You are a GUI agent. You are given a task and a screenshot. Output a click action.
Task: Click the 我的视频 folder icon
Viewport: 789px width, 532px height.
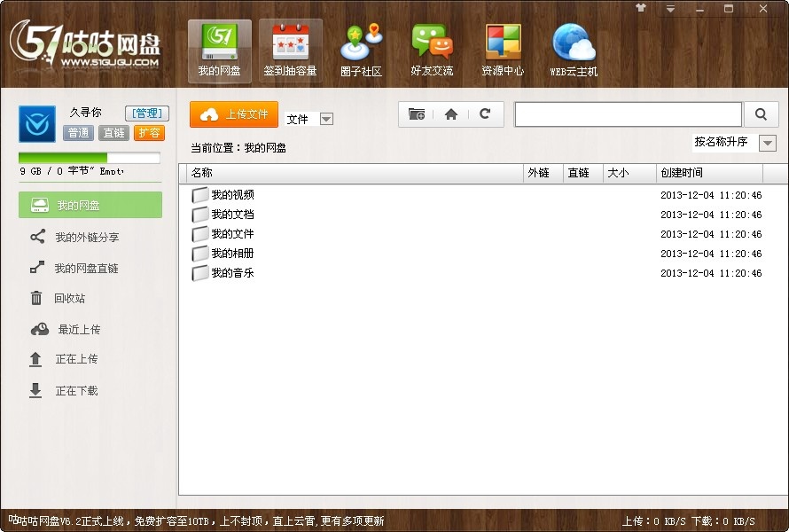(x=199, y=195)
